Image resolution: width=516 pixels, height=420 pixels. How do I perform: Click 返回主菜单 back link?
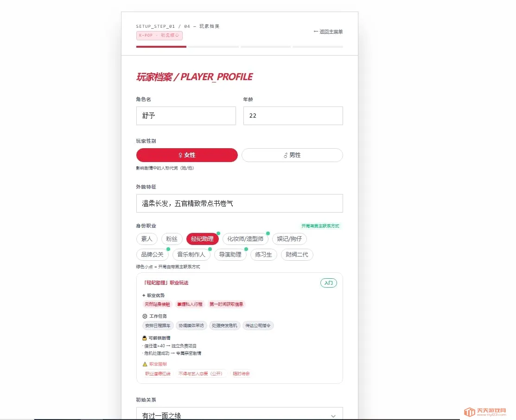(328, 32)
